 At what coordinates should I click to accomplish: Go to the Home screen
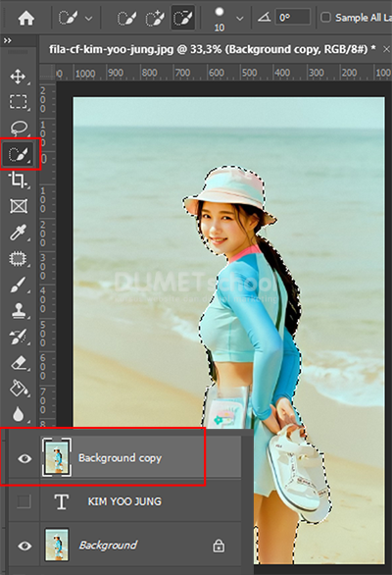26,18
